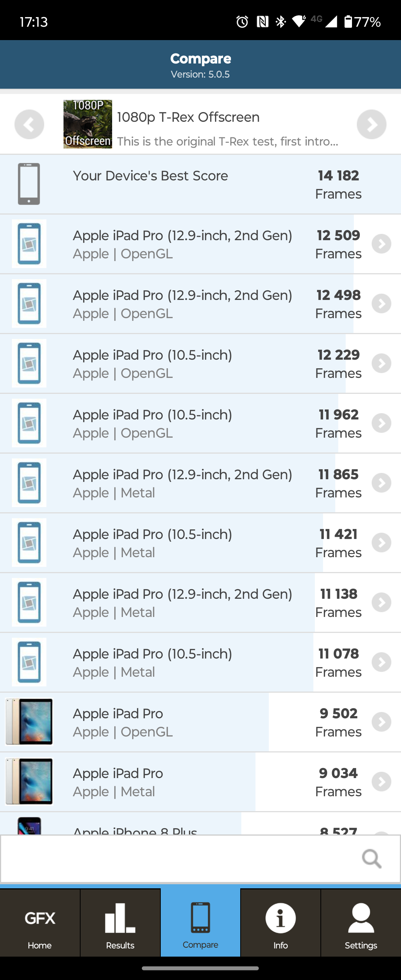The height and width of the screenshot is (980, 401).
Task: Go to next benchmark test arrow
Action: 371,124
